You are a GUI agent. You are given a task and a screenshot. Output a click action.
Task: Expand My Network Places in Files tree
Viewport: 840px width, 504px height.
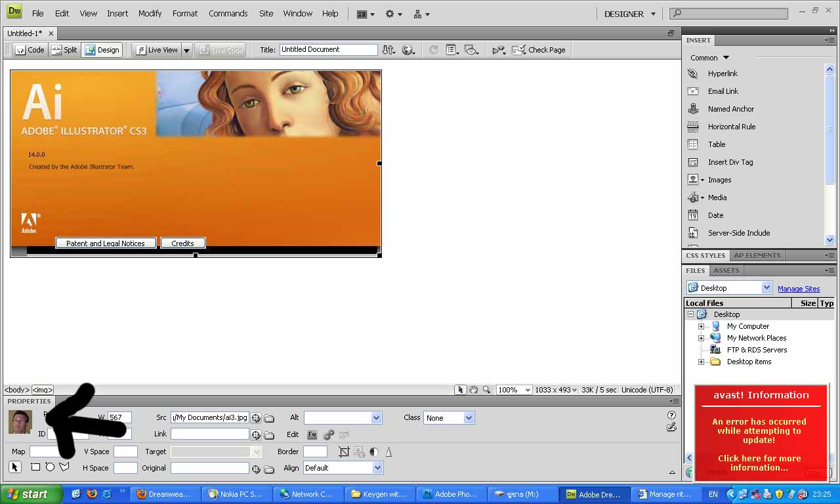coord(701,338)
